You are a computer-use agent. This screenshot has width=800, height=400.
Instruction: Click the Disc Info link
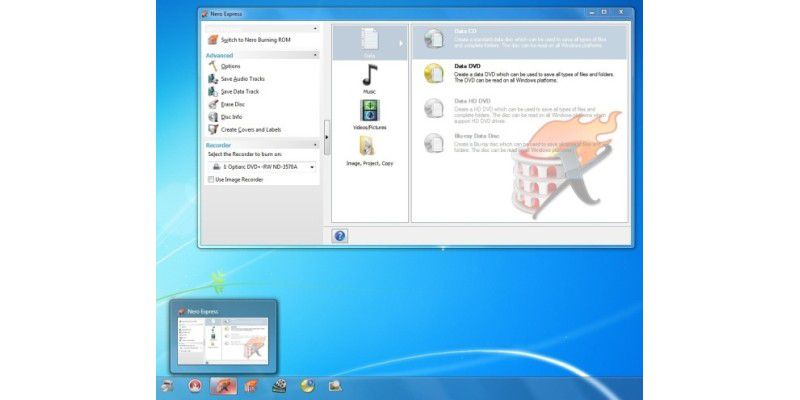[232, 117]
